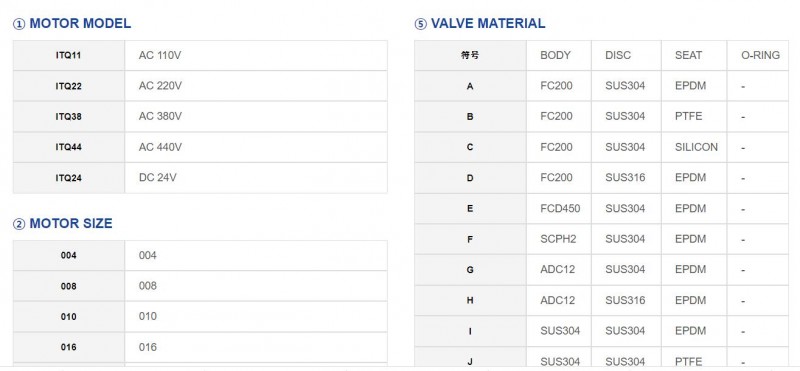
Task: Select the ITQ24 DC 24V row
Action: (x=200, y=178)
